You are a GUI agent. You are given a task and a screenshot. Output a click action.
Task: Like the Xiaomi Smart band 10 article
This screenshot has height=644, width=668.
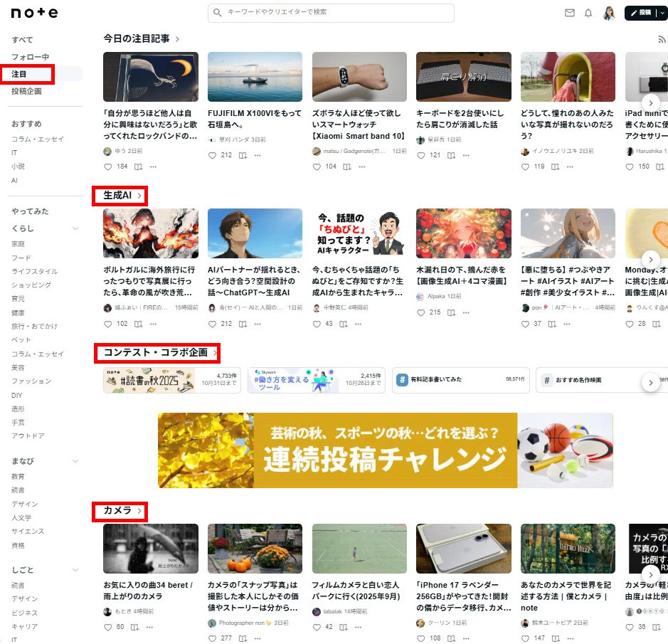coord(317,167)
